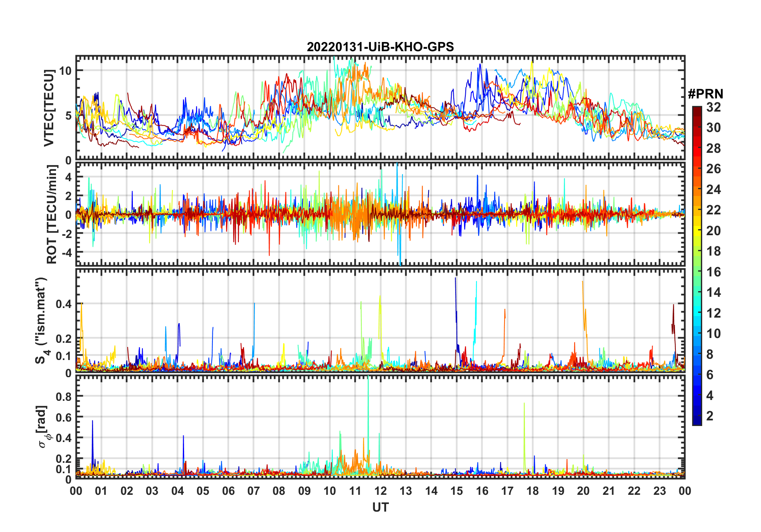
Task: Click the 19 hour tick on UT axis
Action: (x=558, y=491)
